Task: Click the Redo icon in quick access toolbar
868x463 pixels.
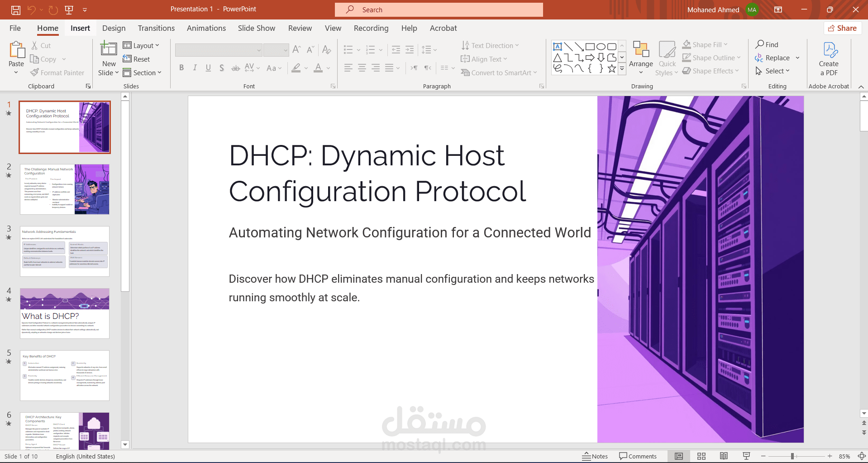Action: tap(53, 10)
